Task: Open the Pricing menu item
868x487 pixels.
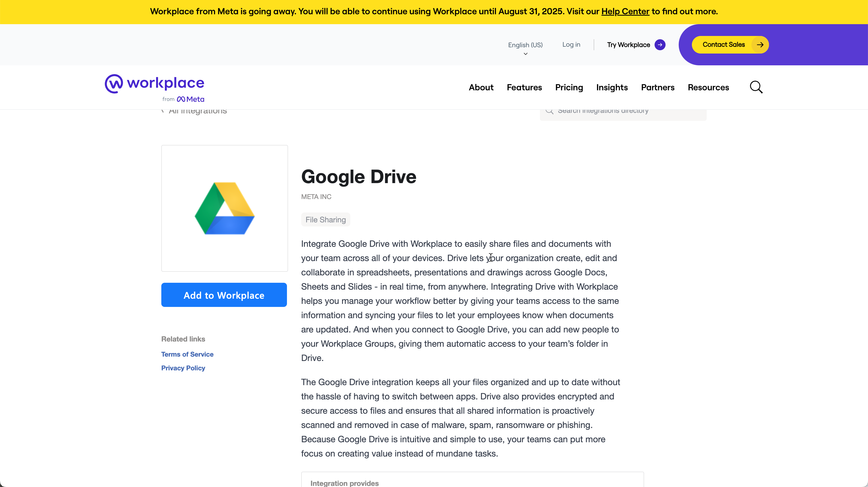Action: click(569, 87)
